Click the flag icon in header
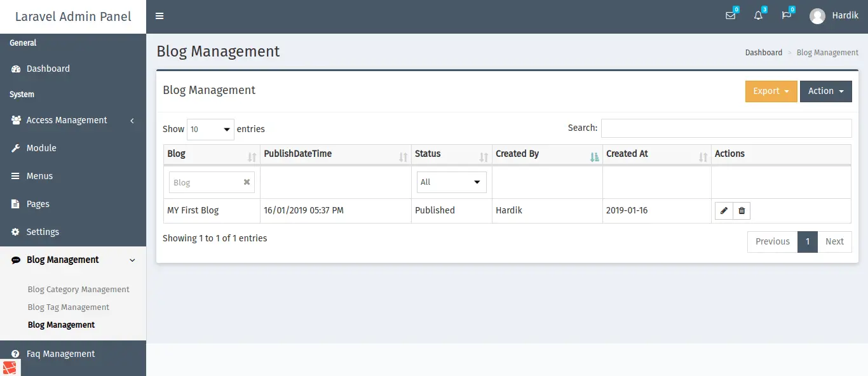This screenshot has width=868, height=376. [786, 16]
